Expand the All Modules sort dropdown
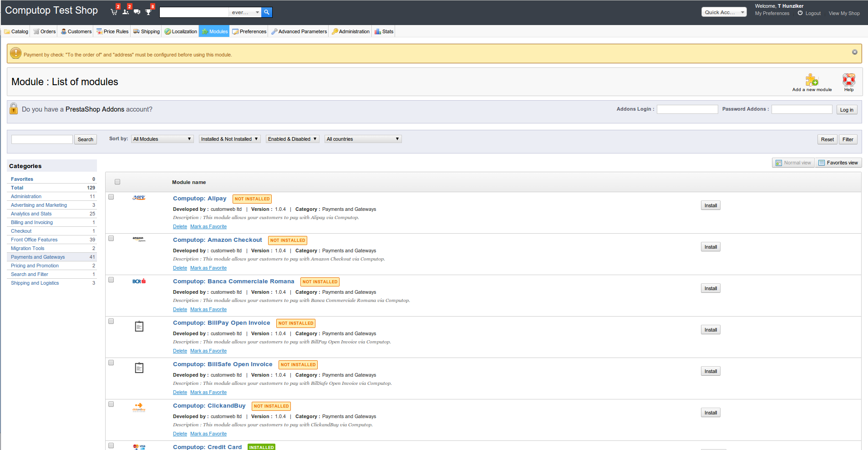Screen dimensions: 868x450 click(x=162, y=139)
